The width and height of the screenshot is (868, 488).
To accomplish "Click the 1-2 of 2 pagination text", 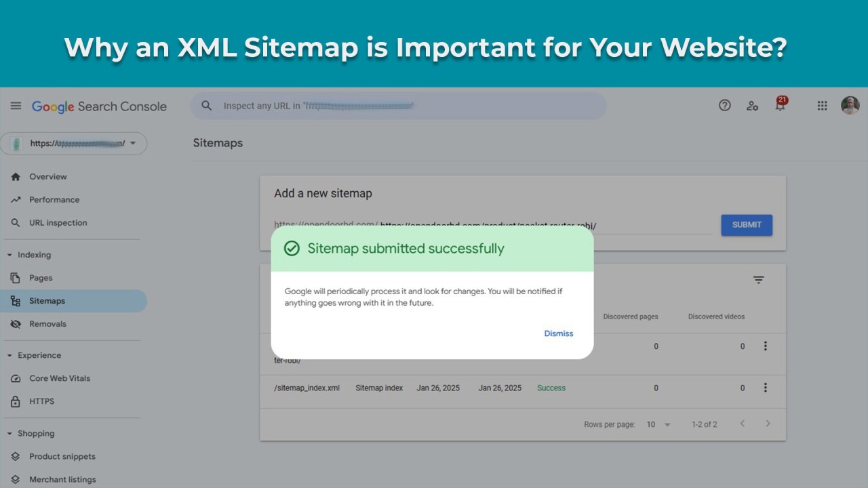I will [705, 424].
